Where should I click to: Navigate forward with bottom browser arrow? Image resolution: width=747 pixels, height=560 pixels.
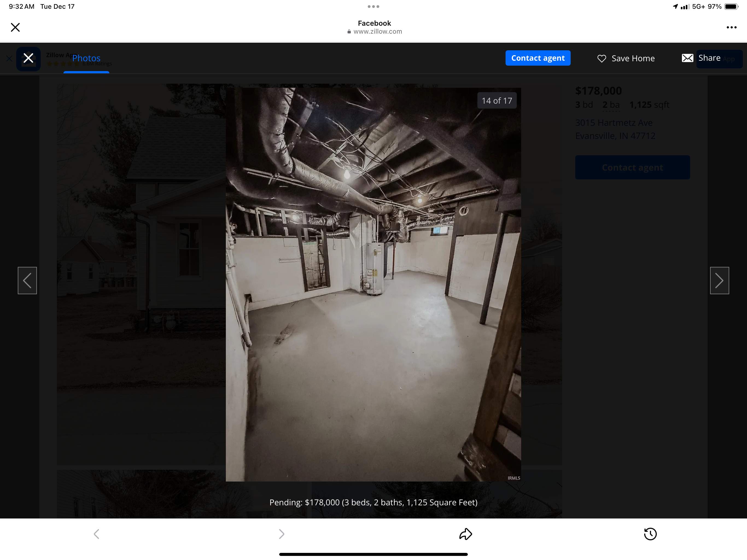pyautogui.click(x=281, y=534)
